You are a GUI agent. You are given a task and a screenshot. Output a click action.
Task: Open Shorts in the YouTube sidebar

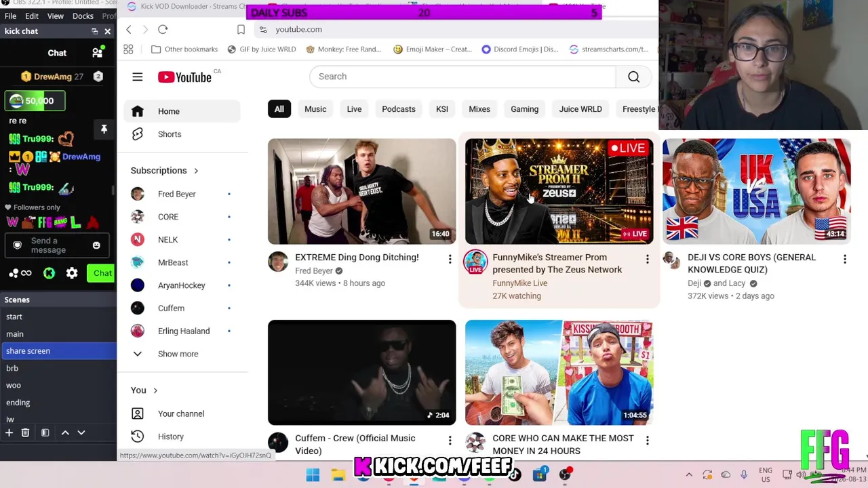point(182,134)
